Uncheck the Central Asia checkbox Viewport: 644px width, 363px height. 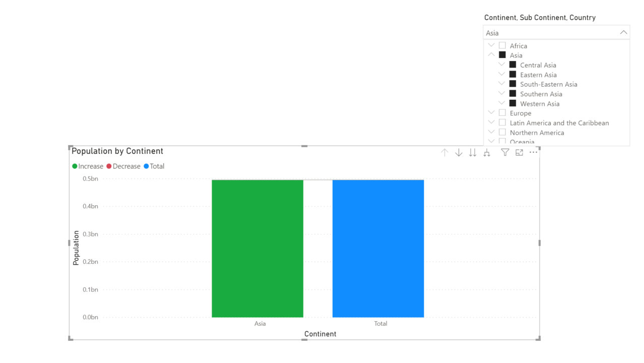click(512, 65)
